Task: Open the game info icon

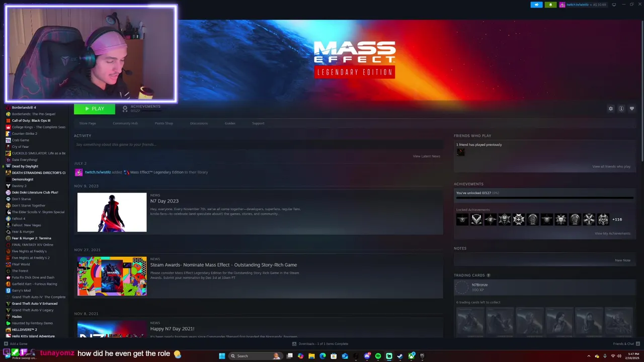Action: tap(621, 109)
